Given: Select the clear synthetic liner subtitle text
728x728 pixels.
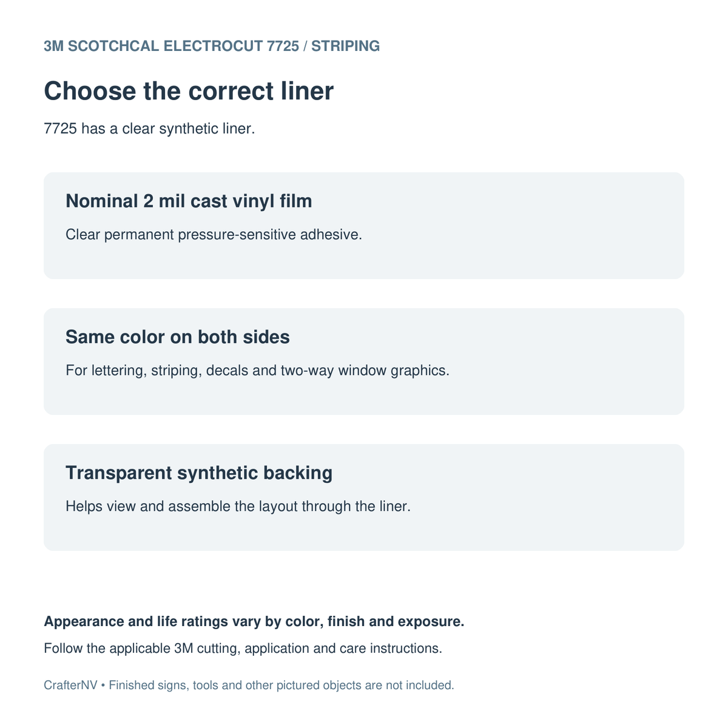Looking at the screenshot, I should pyautogui.click(x=149, y=129).
